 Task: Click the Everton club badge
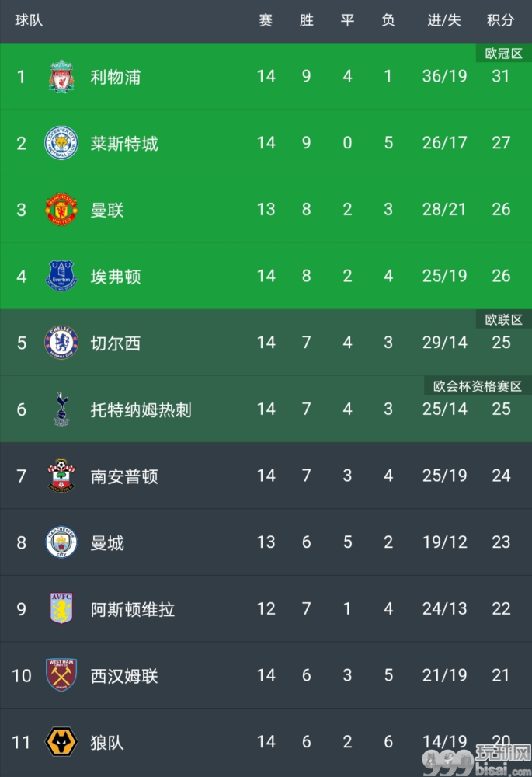pos(61,276)
